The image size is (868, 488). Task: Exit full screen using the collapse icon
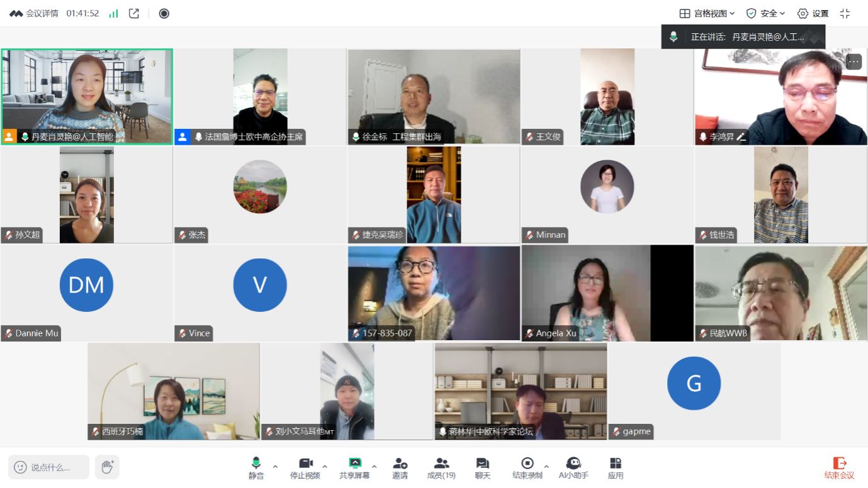[x=845, y=13]
